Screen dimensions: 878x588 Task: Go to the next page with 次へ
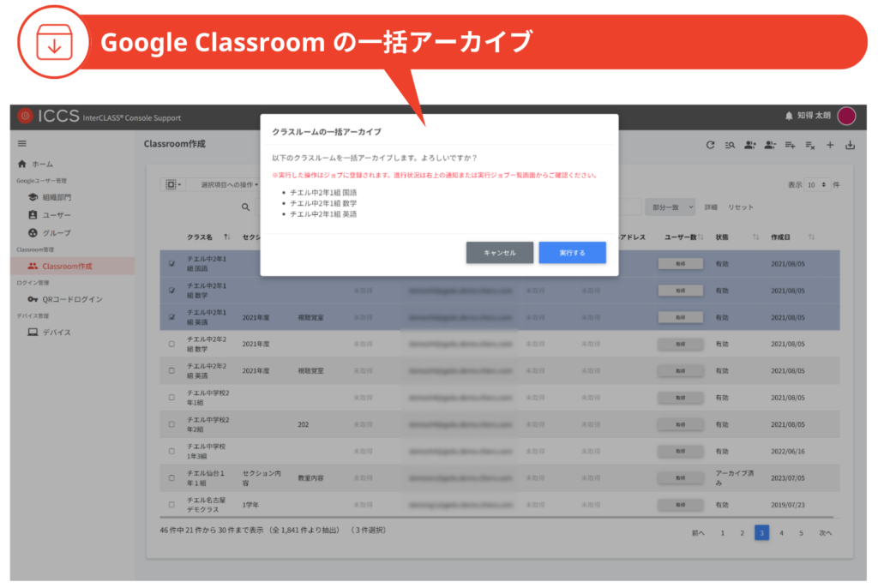(x=826, y=532)
